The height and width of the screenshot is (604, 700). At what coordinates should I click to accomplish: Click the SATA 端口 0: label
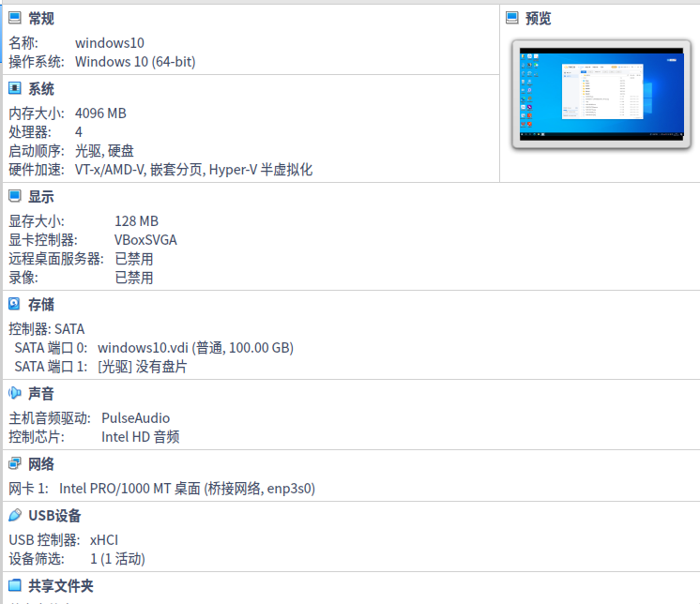click(x=51, y=348)
